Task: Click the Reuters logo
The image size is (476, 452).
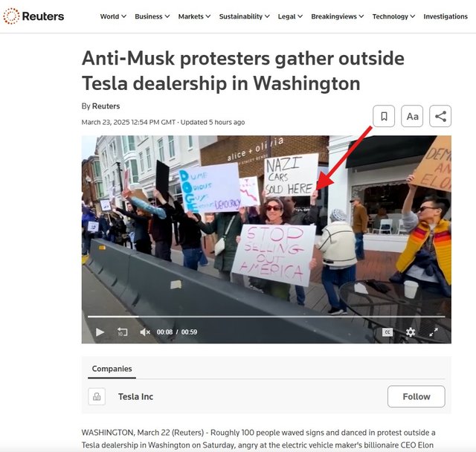Action: 33,16
